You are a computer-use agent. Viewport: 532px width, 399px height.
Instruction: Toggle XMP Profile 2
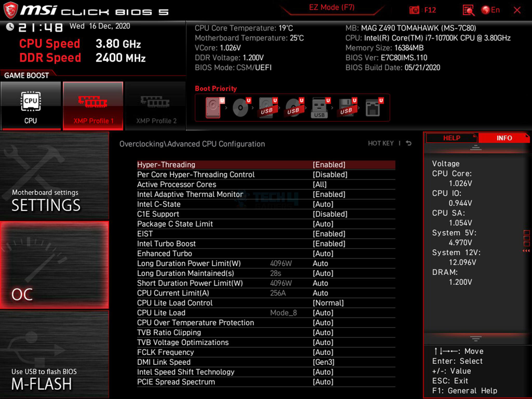155,106
